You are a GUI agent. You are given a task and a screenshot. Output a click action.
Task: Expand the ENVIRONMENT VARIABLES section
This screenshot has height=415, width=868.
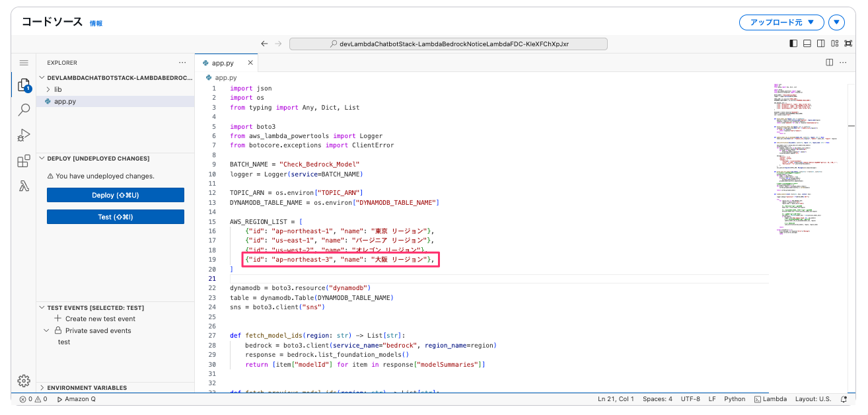(x=116, y=388)
